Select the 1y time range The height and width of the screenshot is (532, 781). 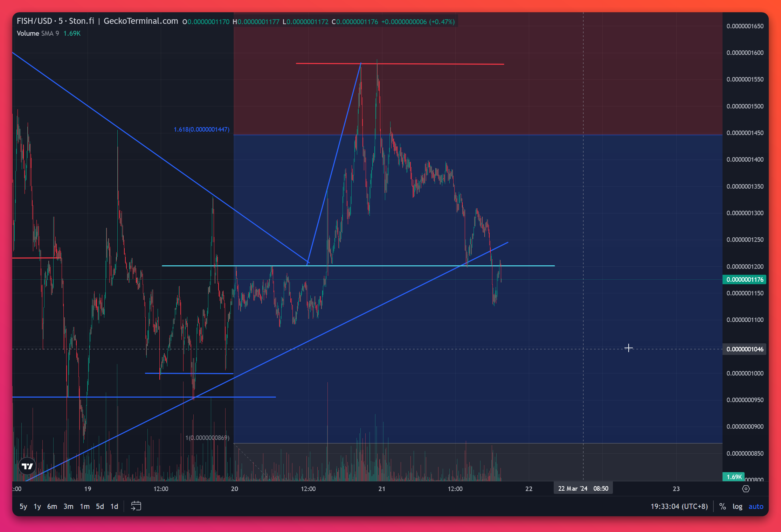point(37,506)
